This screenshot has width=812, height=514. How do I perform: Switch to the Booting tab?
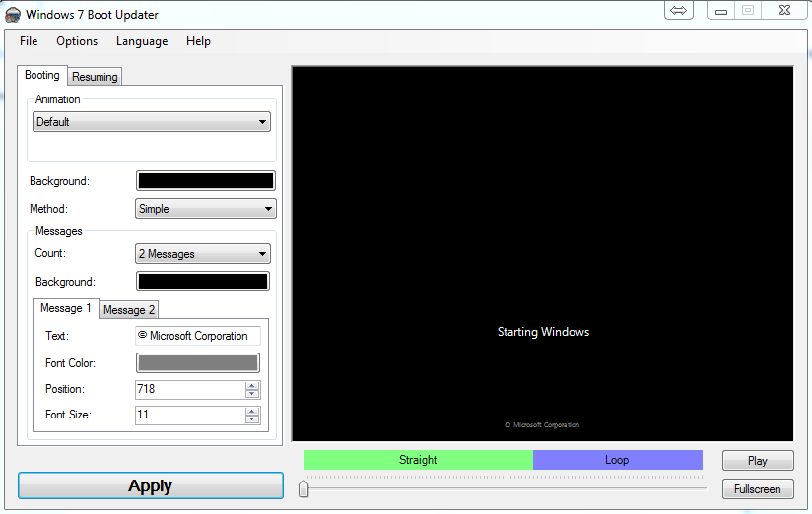pos(42,75)
